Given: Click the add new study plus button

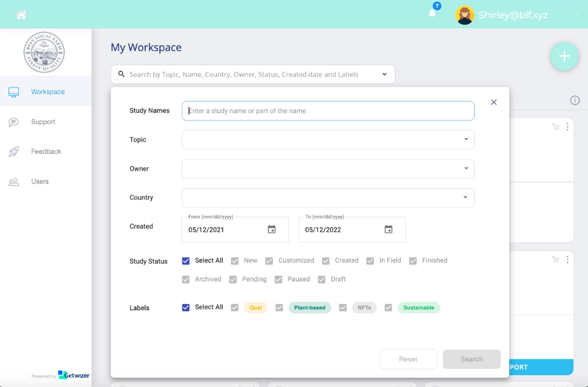Looking at the screenshot, I should coord(564,56).
